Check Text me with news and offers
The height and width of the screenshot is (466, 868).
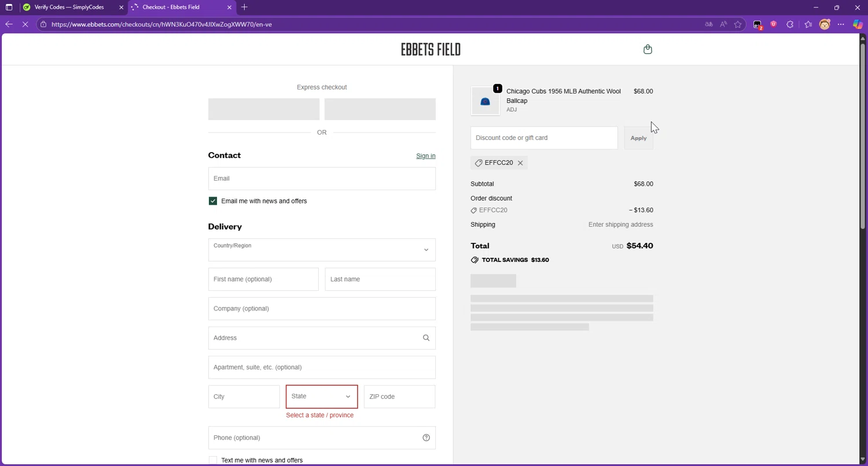tap(213, 460)
